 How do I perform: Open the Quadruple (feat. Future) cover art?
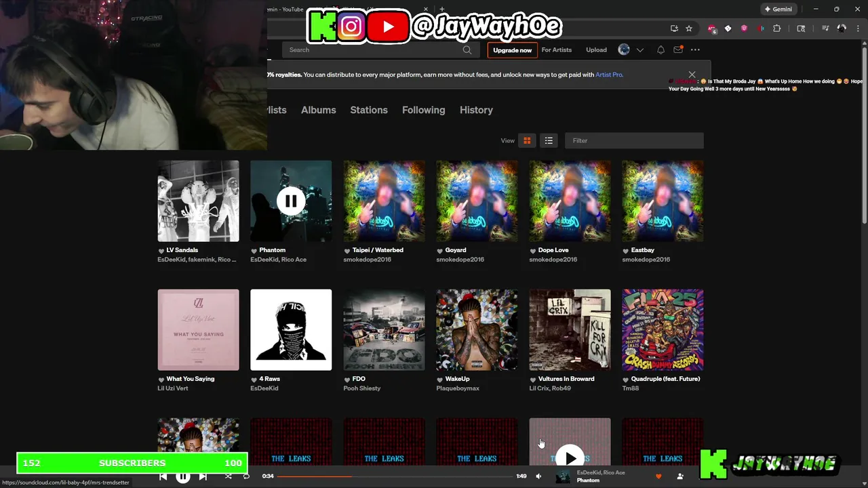coord(663,330)
